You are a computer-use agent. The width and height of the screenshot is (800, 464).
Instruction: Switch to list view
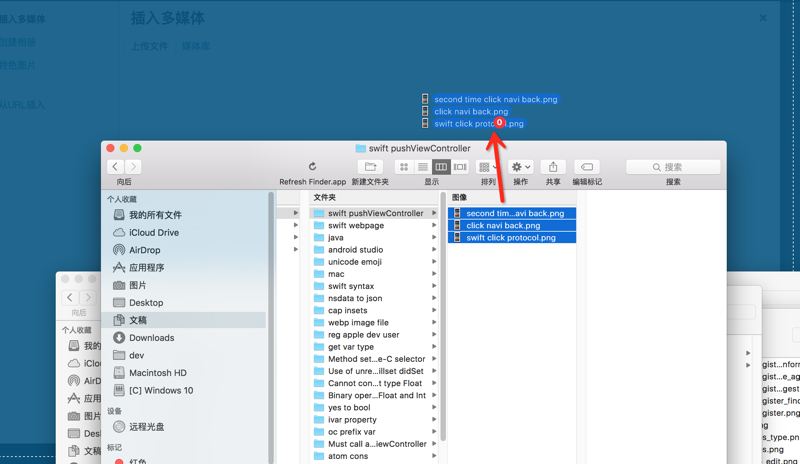coord(422,166)
